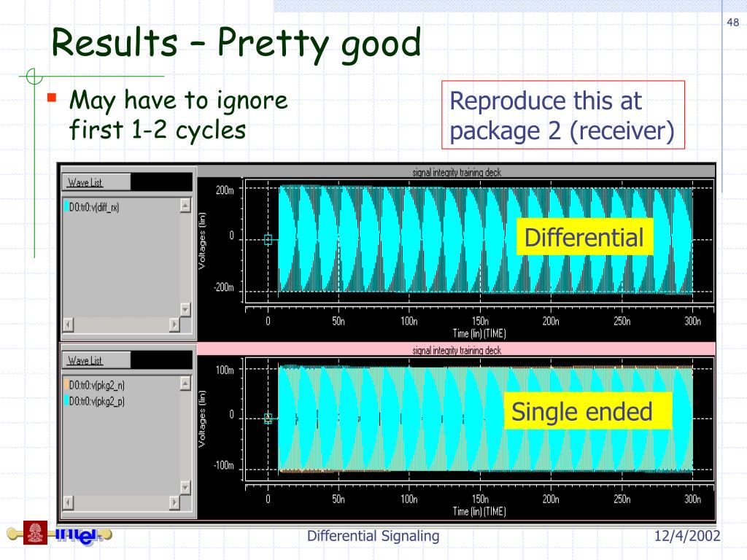
Task: Click the slide number 48
Action: click(732, 22)
